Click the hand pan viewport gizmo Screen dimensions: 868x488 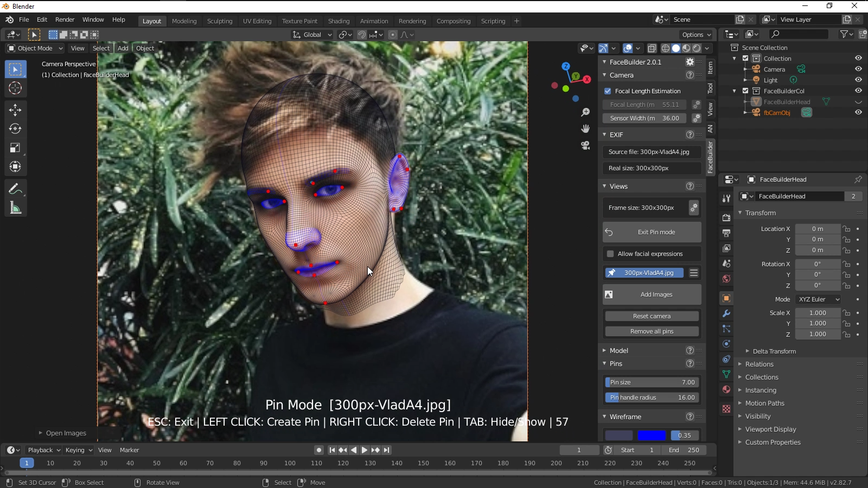(585, 129)
